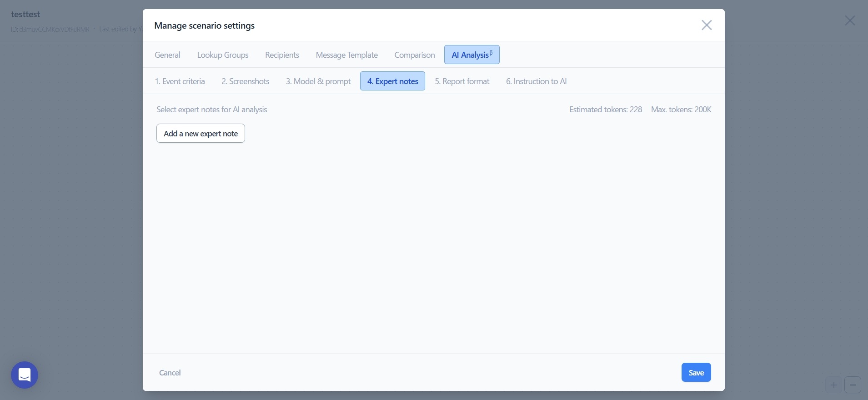Image resolution: width=868 pixels, height=400 pixels.
Task: Open step 2. Screenshots
Action: click(x=245, y=81)
